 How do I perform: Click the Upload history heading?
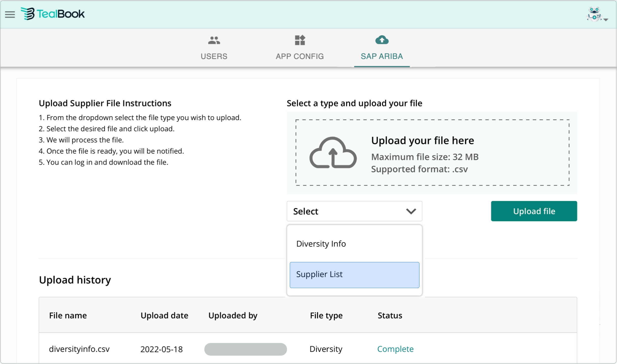(75, 280)
